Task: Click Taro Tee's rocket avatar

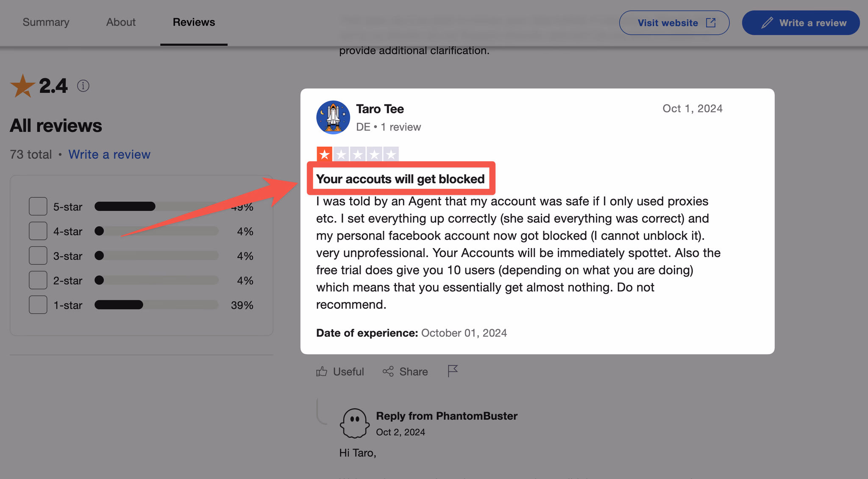Action: tap(333, 118)
